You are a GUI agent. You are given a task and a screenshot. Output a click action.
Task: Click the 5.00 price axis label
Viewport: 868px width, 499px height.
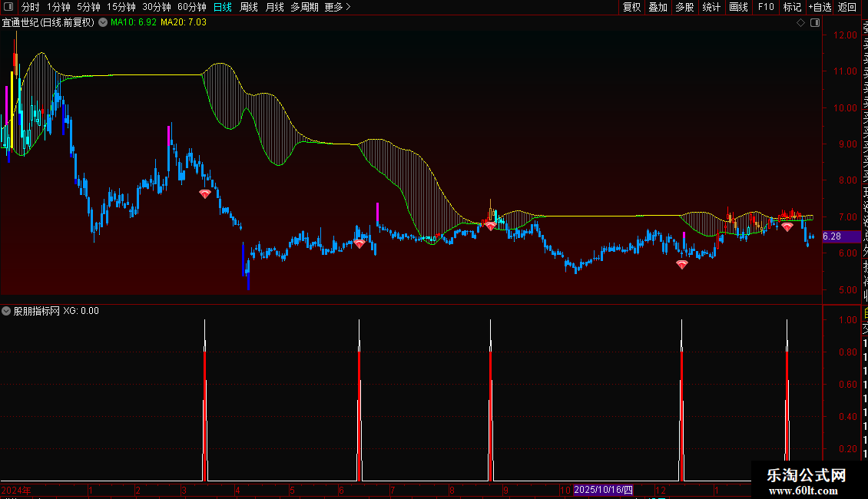[847, 290]
